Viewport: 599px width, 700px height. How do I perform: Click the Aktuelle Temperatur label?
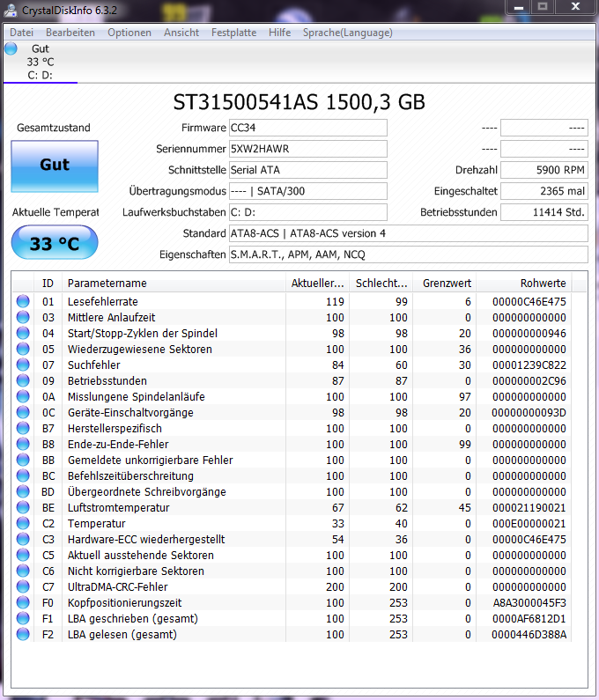click(55, 212)
